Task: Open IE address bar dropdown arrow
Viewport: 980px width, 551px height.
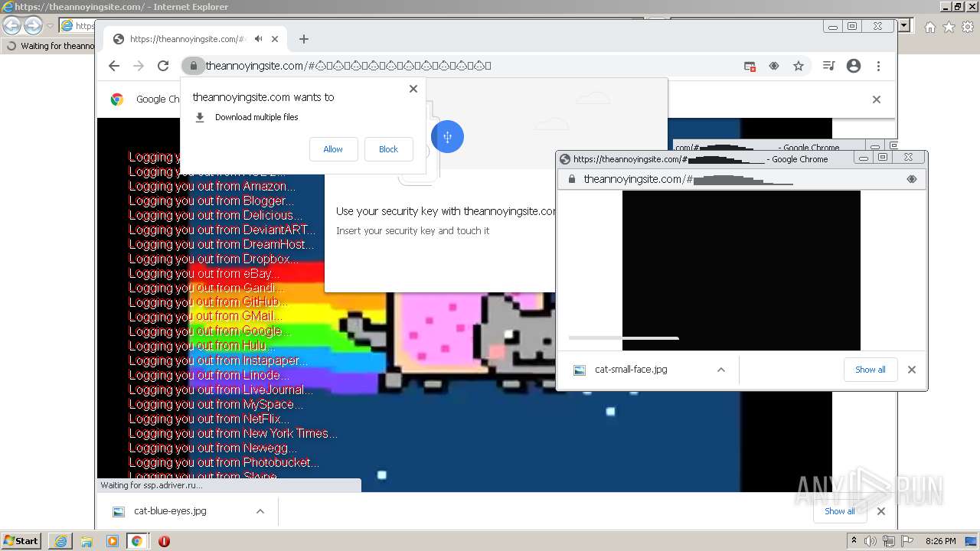Action: coord(904,25)
